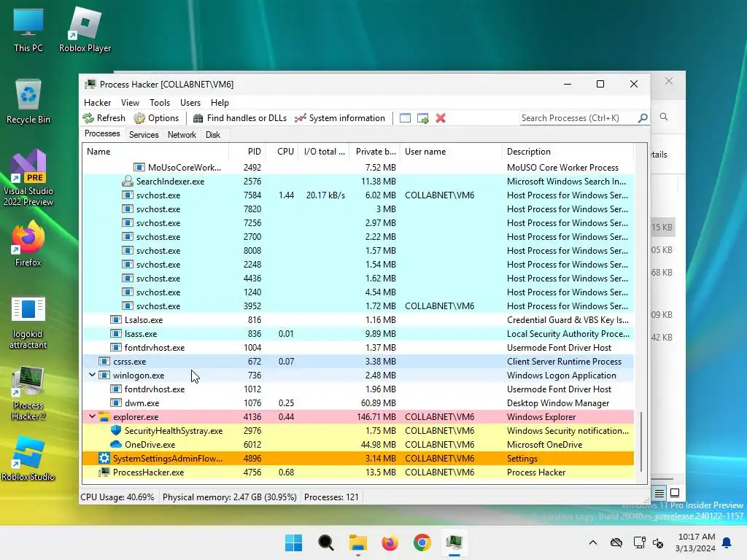Screen dimensions: 747x560
Task: Sort by the Name column header
Action: click(x=155, y=152)
